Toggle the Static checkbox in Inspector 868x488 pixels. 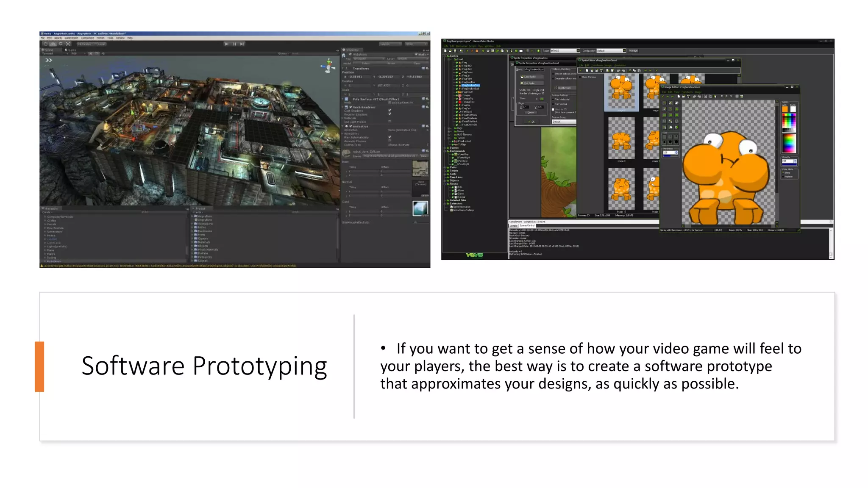click(416, 55)
